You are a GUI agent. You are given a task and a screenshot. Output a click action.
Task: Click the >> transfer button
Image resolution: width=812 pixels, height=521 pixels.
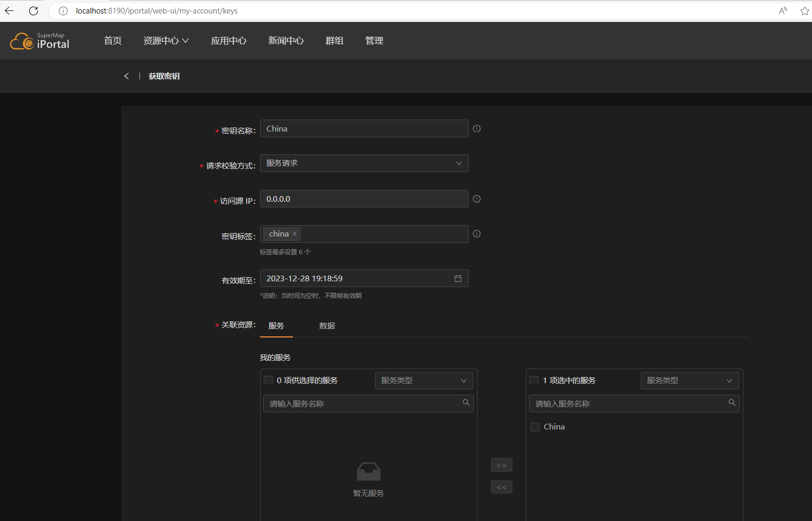501,464
